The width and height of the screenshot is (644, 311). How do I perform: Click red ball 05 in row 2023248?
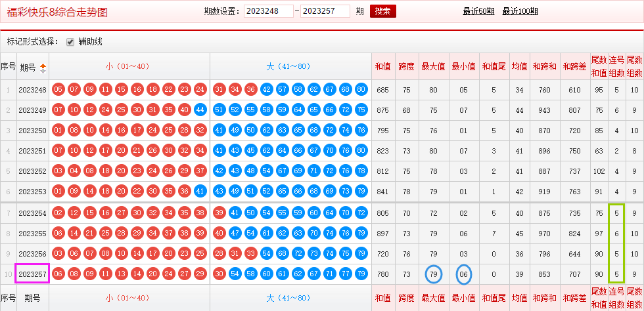pos(58,90)
